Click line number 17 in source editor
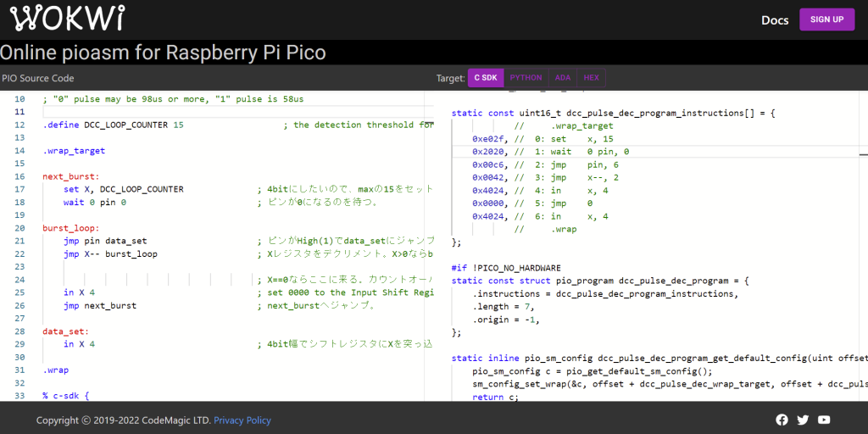 [x=19, y=189]
